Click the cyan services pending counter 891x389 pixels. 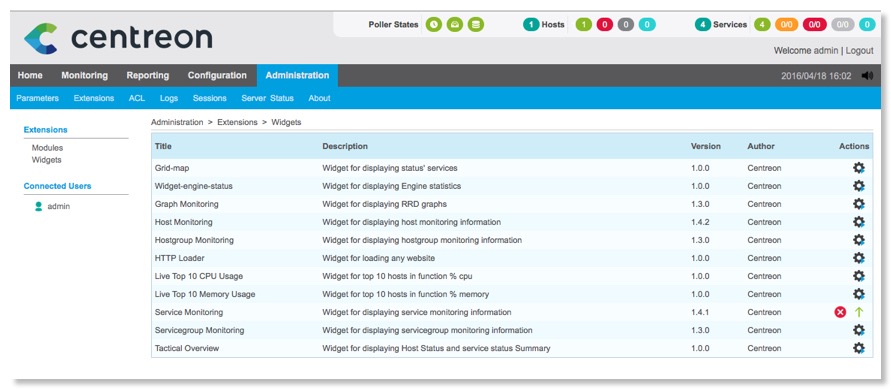click(x=867, y=24)
